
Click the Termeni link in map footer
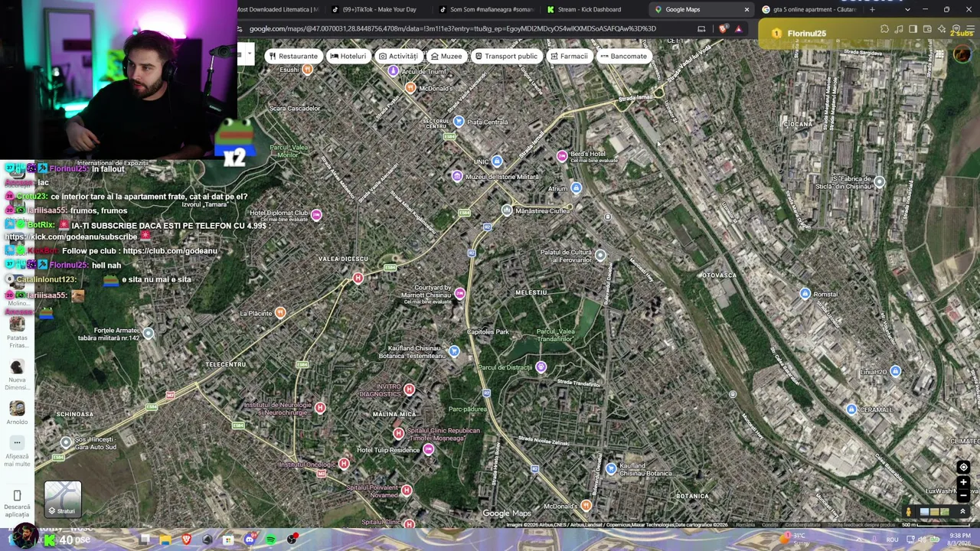click(x=769, y=525)
